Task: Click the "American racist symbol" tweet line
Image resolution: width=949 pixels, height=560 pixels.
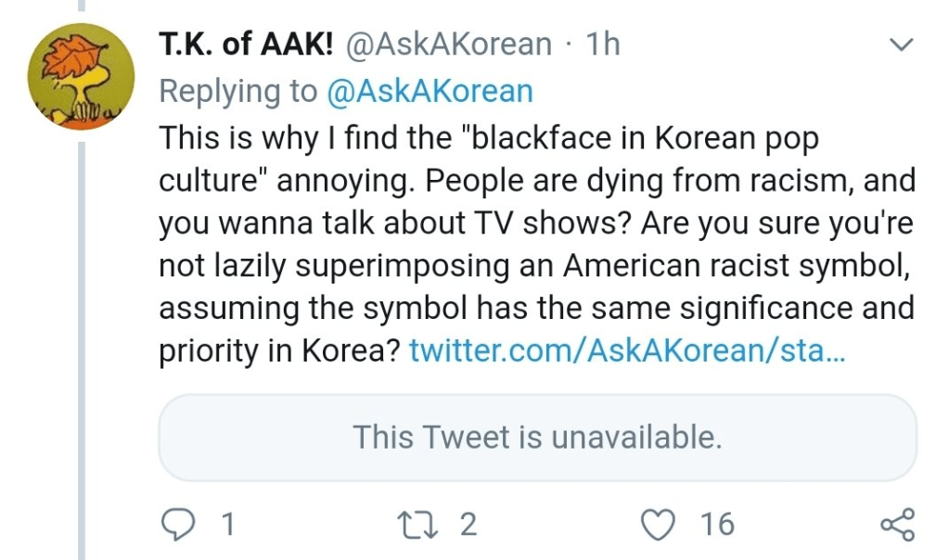Action: [x=537, y=266]
